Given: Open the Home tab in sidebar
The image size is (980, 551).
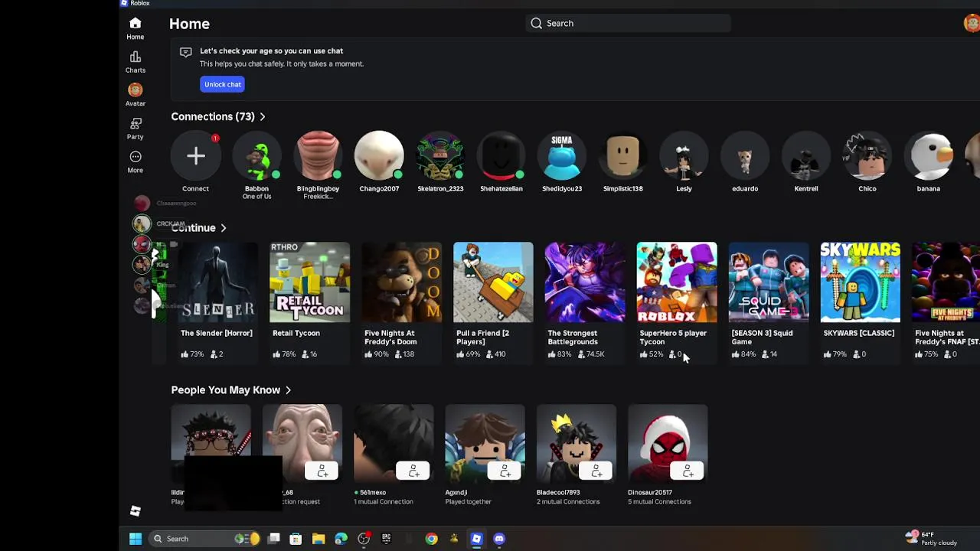Looking at the screenshot, I should (136, 28).
